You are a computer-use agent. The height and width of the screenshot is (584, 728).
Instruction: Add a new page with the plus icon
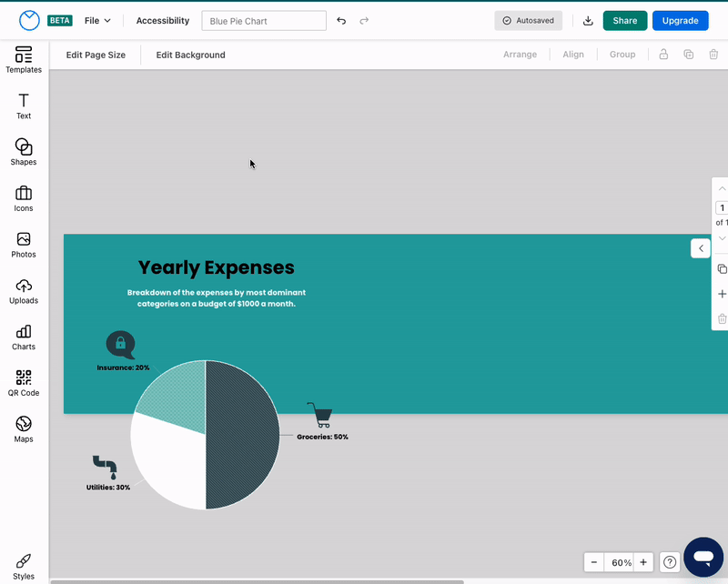(x=721, y=294)
